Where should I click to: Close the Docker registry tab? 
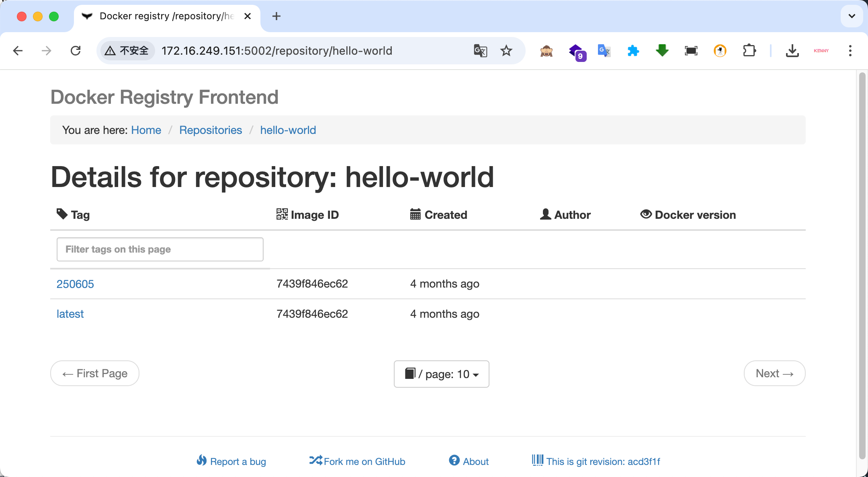click(248, 16)
